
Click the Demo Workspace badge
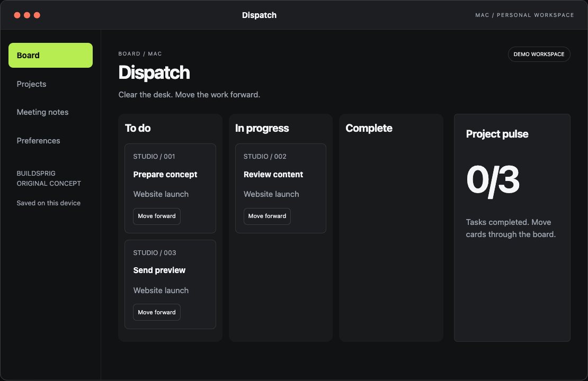539,55
